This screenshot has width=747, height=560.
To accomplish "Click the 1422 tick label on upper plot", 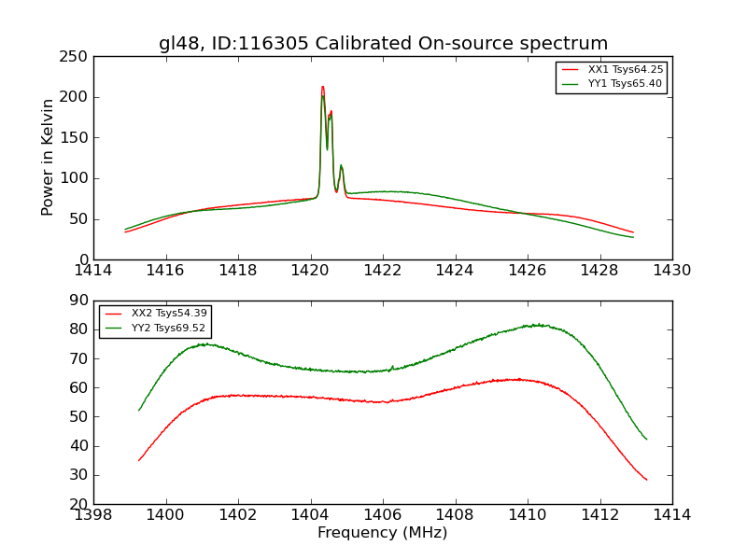I will point(383,271).
